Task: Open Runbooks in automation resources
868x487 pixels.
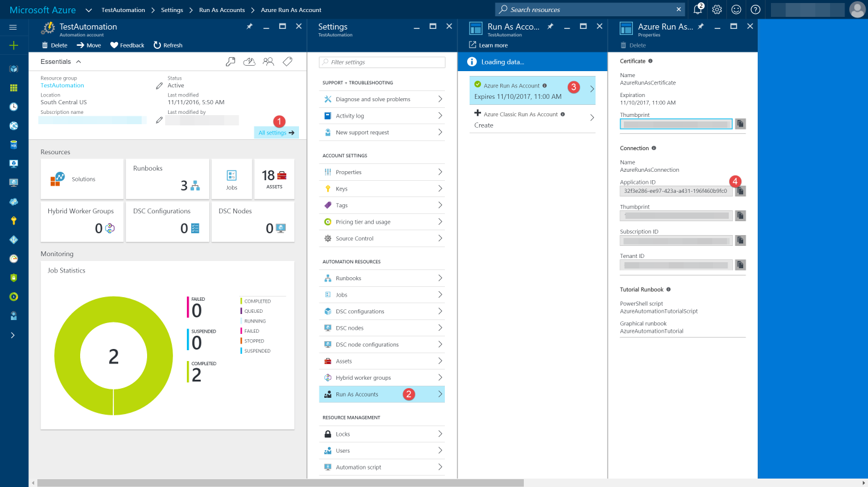Action: pyautogui.click(x=383, y=278)
